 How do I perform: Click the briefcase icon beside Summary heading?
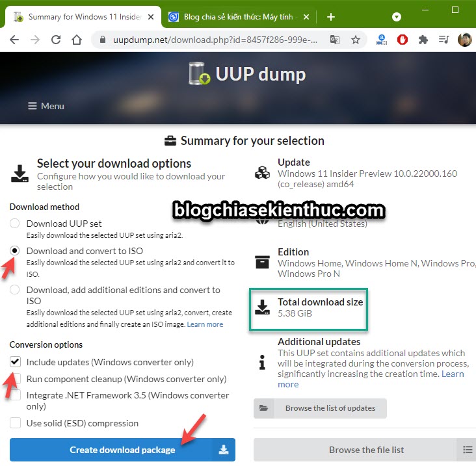tap(170, 141)
